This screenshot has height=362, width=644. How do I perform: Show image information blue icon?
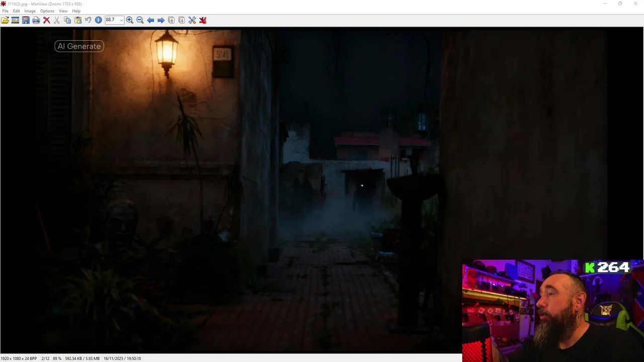tap(99, 20)
